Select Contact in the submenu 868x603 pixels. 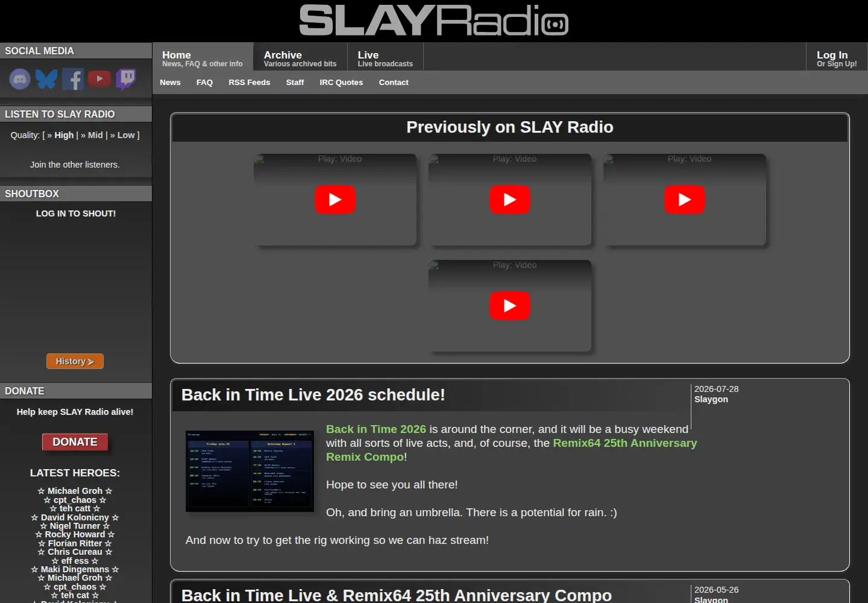394,83
